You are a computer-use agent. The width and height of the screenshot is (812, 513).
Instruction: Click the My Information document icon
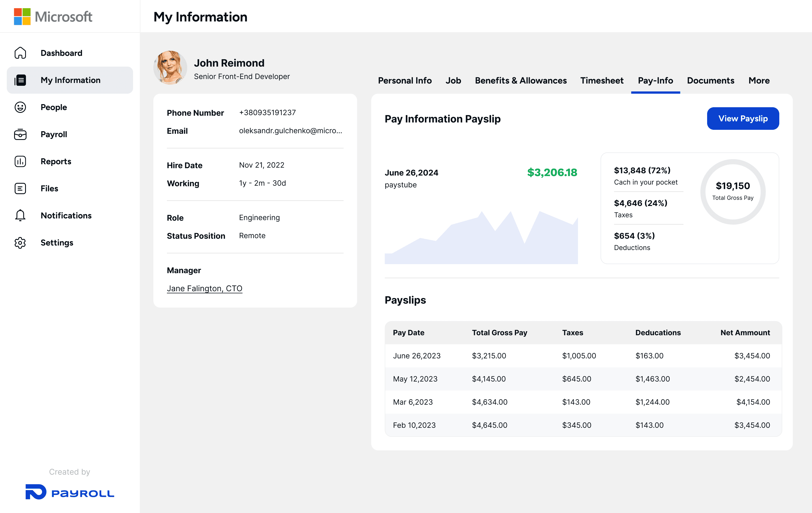coord(20,80)
